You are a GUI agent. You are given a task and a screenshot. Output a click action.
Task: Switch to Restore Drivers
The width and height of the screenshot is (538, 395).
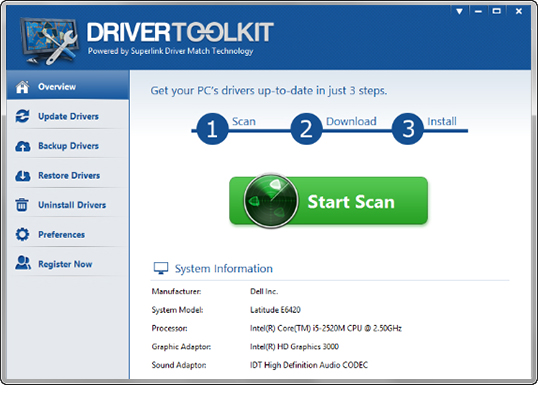[68, 175]
